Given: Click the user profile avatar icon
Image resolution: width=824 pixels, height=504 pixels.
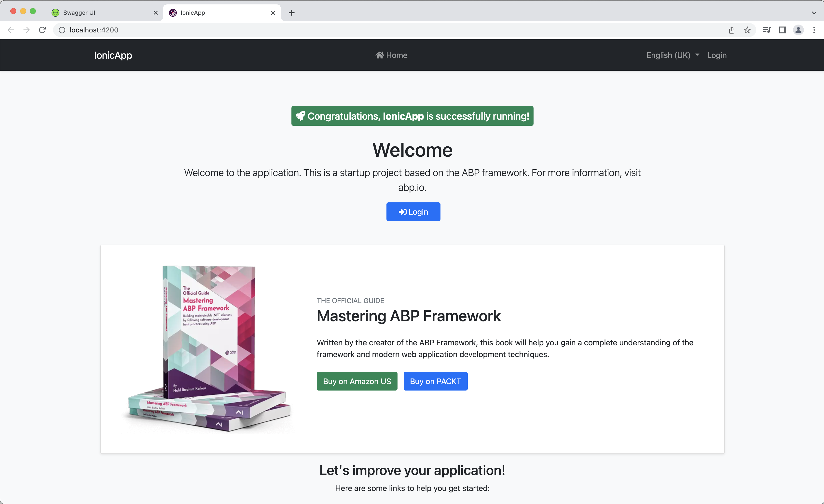Looking at the screenshot, I should click(798, 30).
